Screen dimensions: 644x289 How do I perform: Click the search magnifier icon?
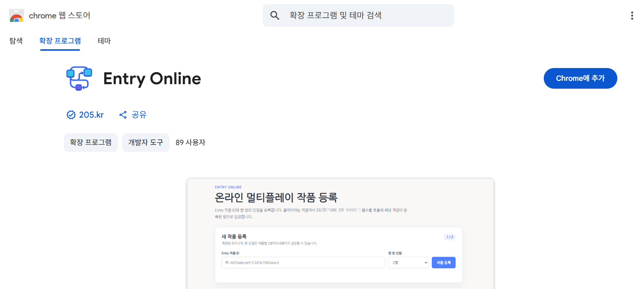tap(275, 15)
